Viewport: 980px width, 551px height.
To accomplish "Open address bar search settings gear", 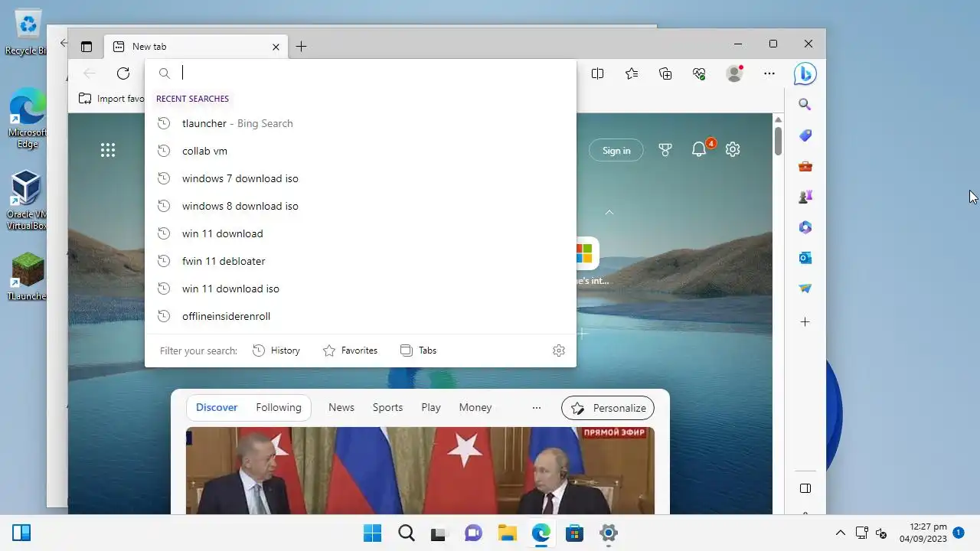I will 559,350.
